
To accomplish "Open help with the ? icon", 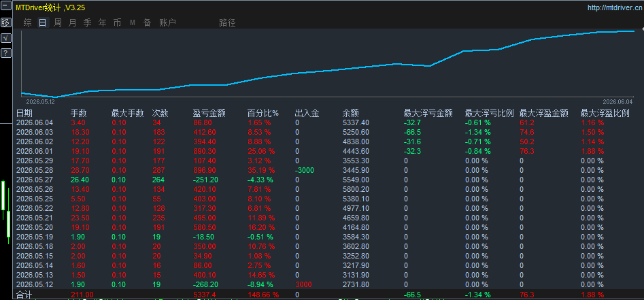I will pos(6,52).
